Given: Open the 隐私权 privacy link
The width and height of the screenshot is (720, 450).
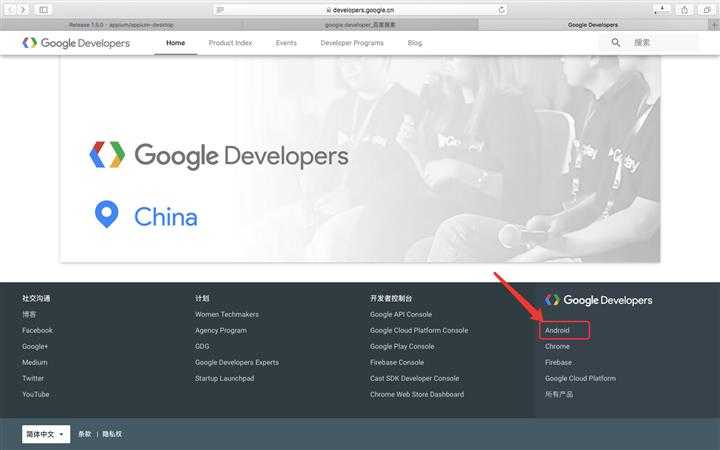Looking at the screenshot, I should (112, 434).
